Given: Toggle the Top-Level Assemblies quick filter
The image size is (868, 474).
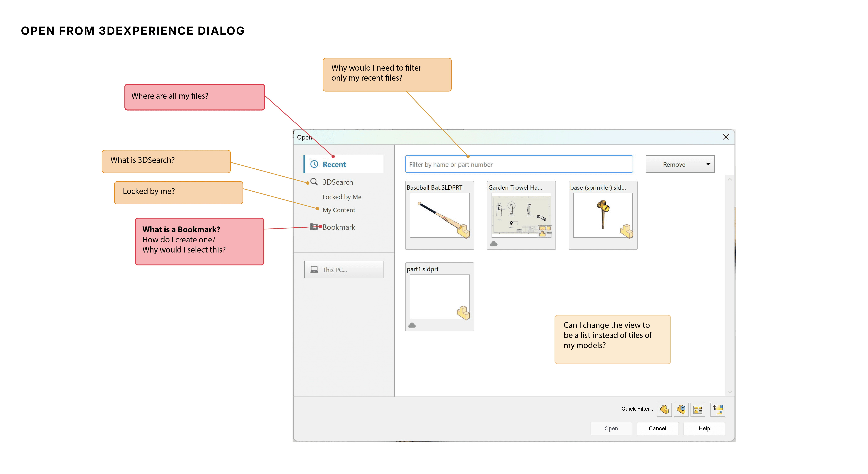Looking at the screenshot, I should click(x=718, y=410).
